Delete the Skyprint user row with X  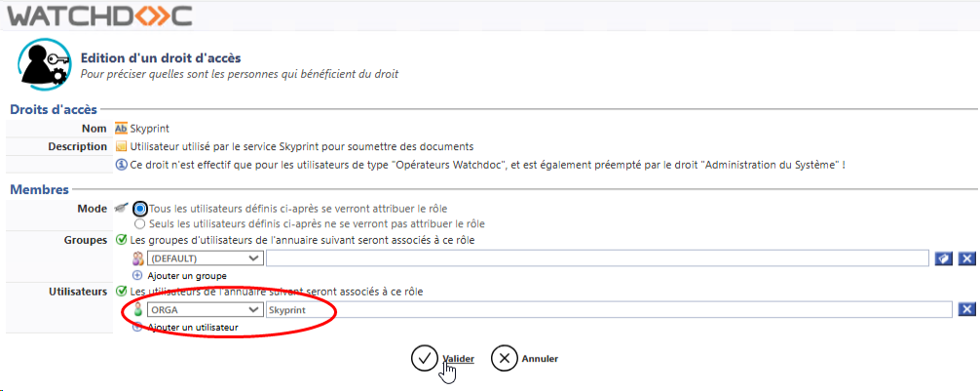point(966,309)
